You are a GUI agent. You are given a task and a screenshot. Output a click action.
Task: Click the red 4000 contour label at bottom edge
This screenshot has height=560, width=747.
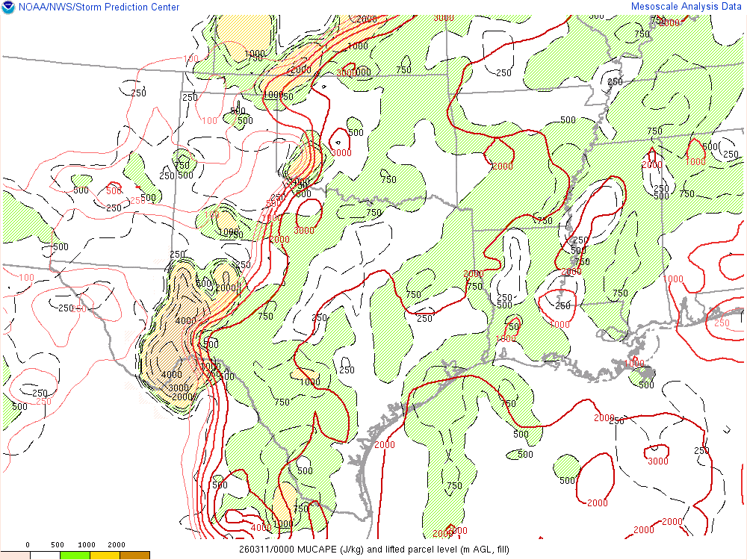click(261, 528)
